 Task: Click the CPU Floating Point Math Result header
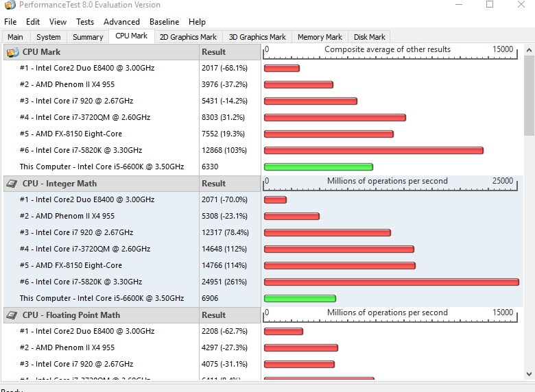(x=230, y=315)
